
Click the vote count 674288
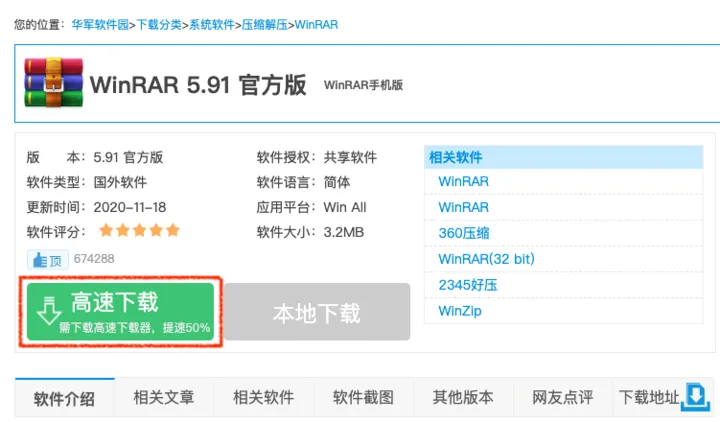coord(94,259)
